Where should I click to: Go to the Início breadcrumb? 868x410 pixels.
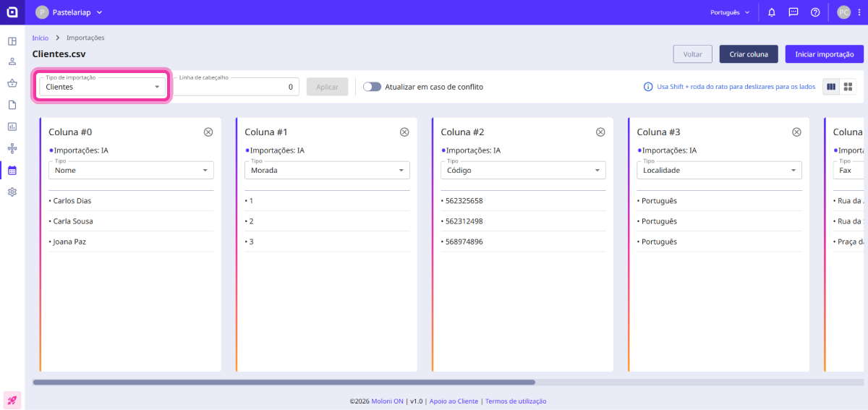tap(41, 38)
